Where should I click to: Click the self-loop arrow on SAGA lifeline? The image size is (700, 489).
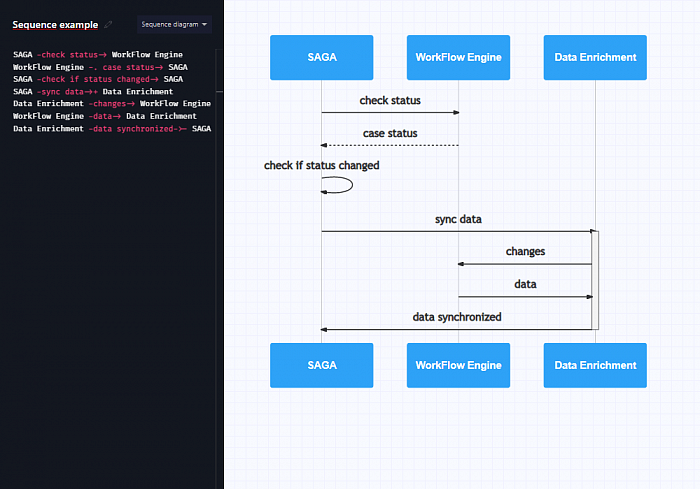pos(337,185)
